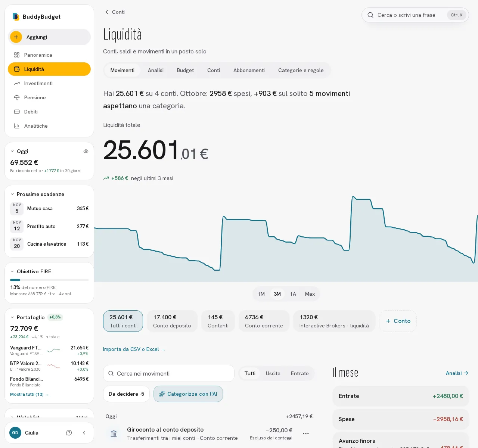Viewport: 478px width, 448px height.
Task: Click Importa da CSV o Excel link
Action: (x=134, y=349)
